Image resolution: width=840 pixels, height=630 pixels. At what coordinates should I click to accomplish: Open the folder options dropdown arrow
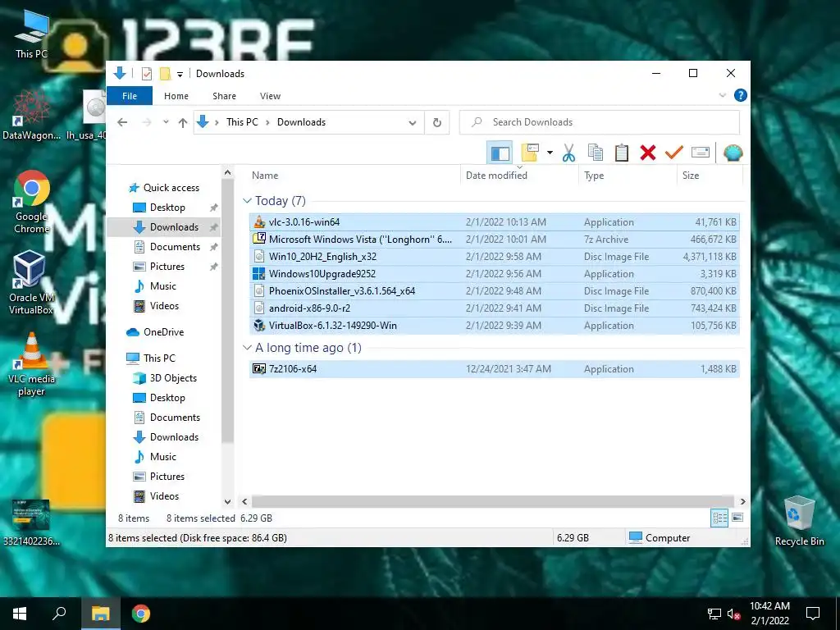[x=550, y=153]
